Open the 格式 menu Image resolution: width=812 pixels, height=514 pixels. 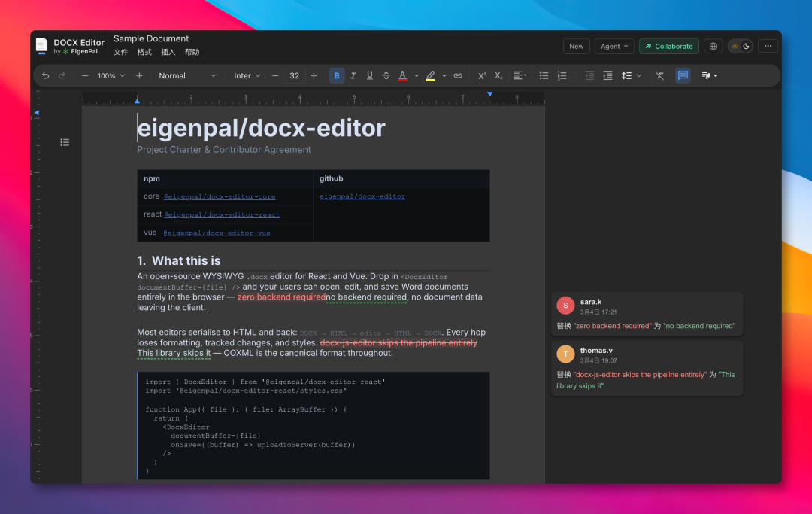pos(144,53)
